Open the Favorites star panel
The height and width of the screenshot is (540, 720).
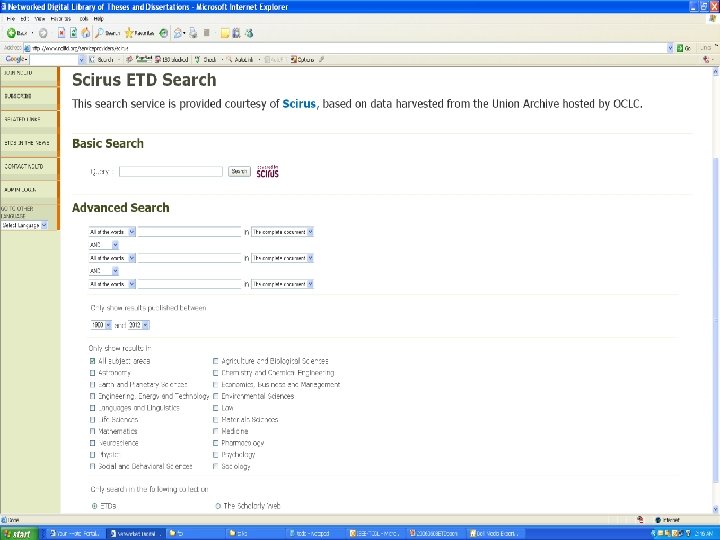pos(140,33)
